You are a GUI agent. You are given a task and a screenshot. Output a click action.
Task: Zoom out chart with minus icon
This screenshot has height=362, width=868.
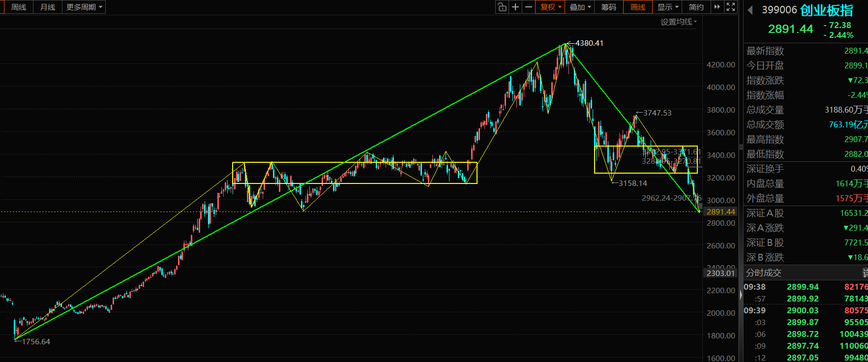[x=529, y=7]
